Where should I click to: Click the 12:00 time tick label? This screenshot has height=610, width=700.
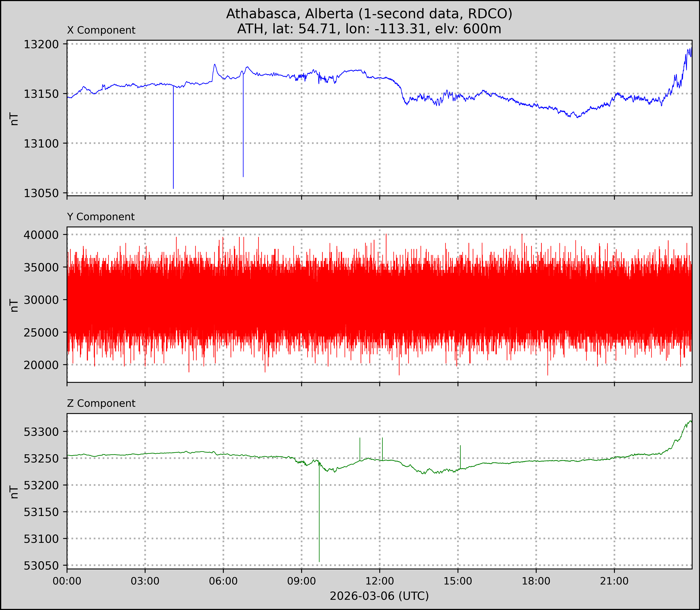380,581
